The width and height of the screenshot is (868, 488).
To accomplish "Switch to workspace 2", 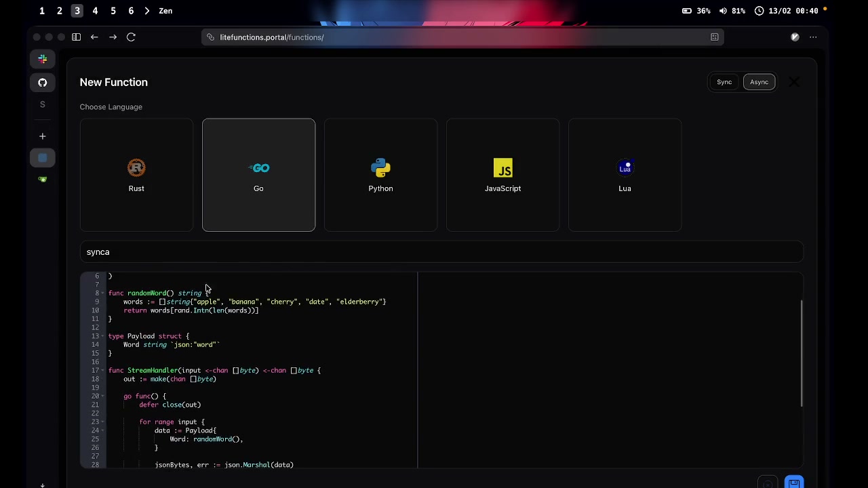I will pos(60,11).
